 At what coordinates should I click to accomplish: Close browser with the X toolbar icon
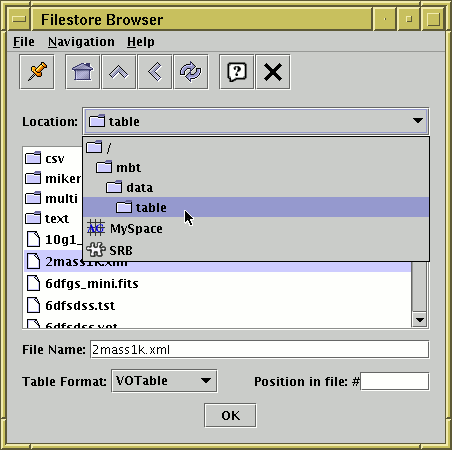(273, 72)
